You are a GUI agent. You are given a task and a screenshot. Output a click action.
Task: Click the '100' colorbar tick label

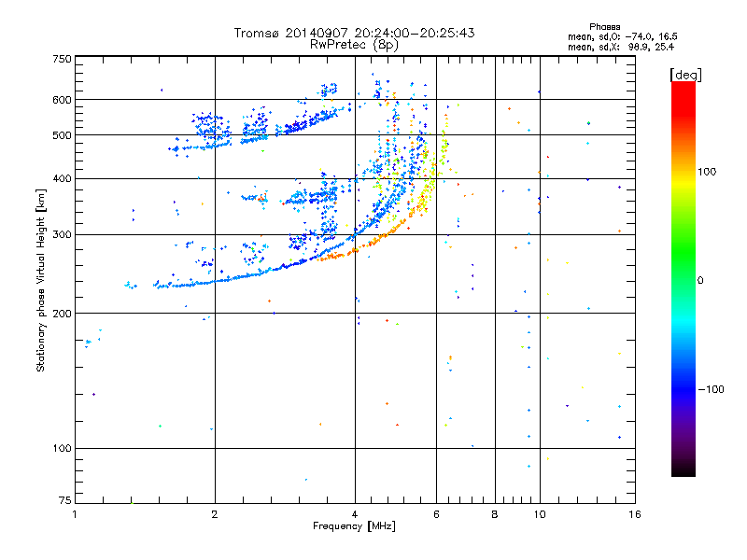click(x=707, y=172)
